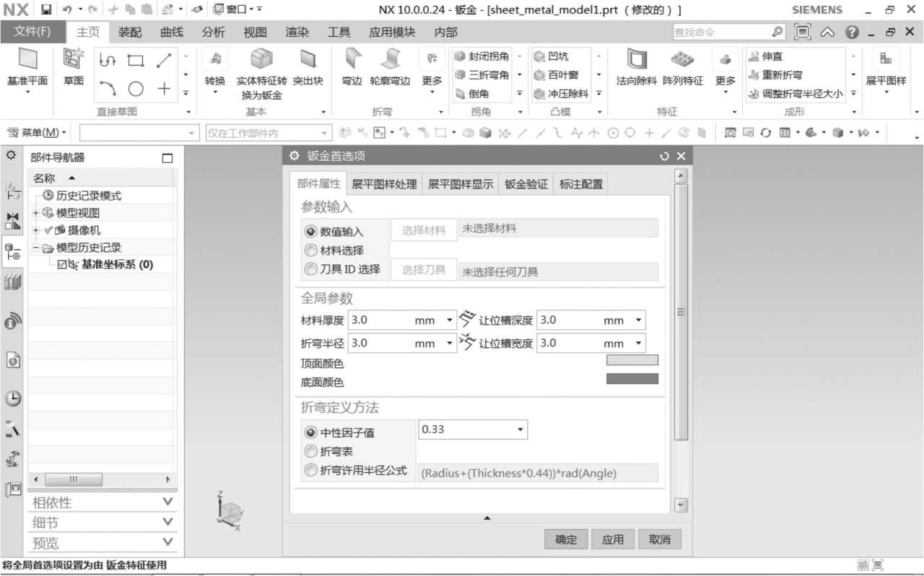The height and width of the screenshot is (576, 924).
Task: Select the 轮廓弯边 tool
Action: 391,69
